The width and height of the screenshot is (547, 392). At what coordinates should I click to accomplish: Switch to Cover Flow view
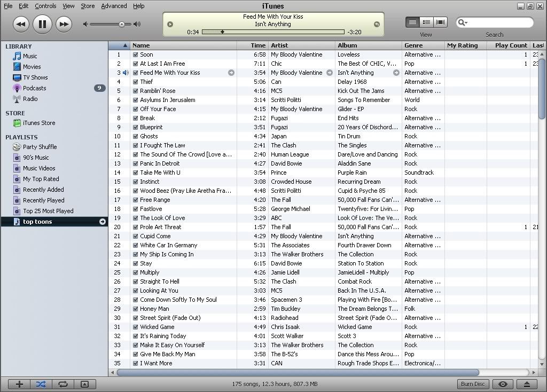point(440,22)
